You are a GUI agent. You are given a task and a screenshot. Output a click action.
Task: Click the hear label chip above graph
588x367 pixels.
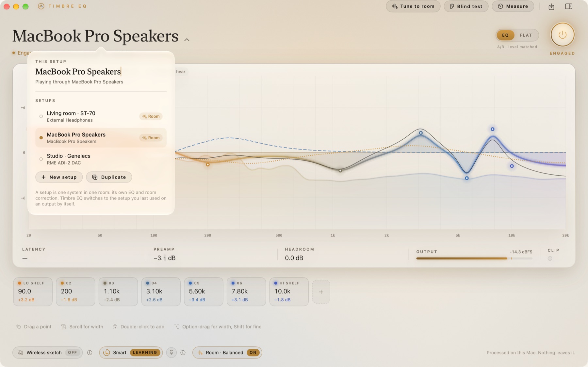point(181,72)
